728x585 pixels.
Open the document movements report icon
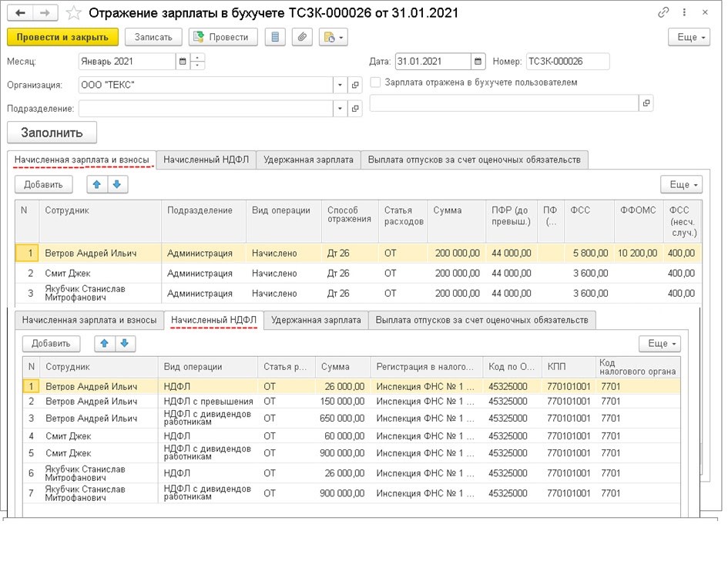[276, 37]
